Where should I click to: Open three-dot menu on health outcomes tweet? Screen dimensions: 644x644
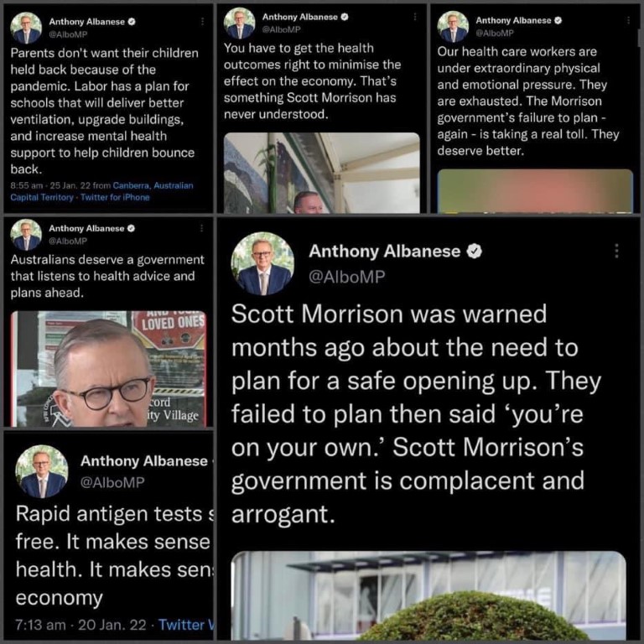pos(415,17)
